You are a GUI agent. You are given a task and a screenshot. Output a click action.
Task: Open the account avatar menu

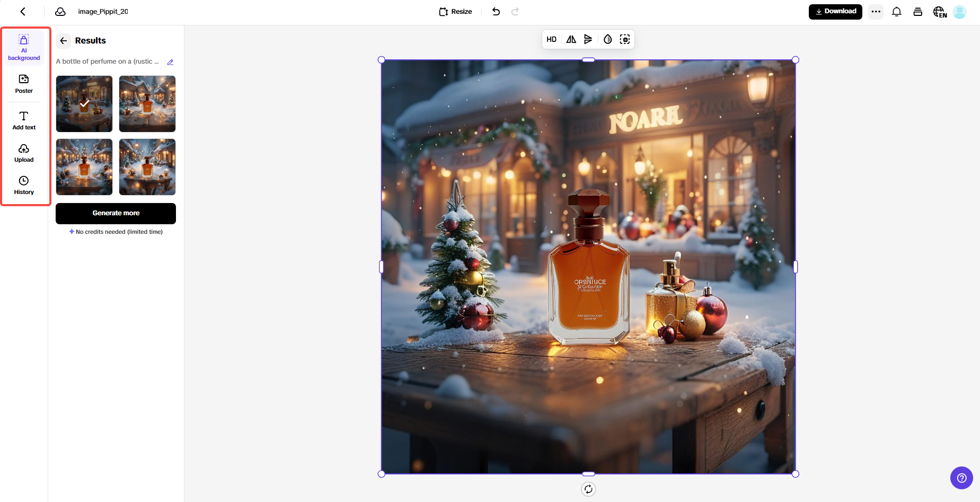coord(960,11)
